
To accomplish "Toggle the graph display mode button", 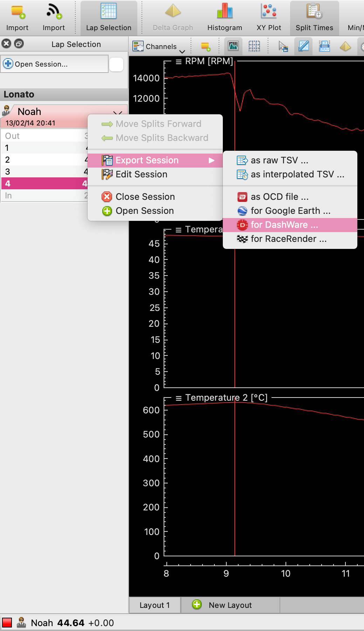I will [233, 46].
